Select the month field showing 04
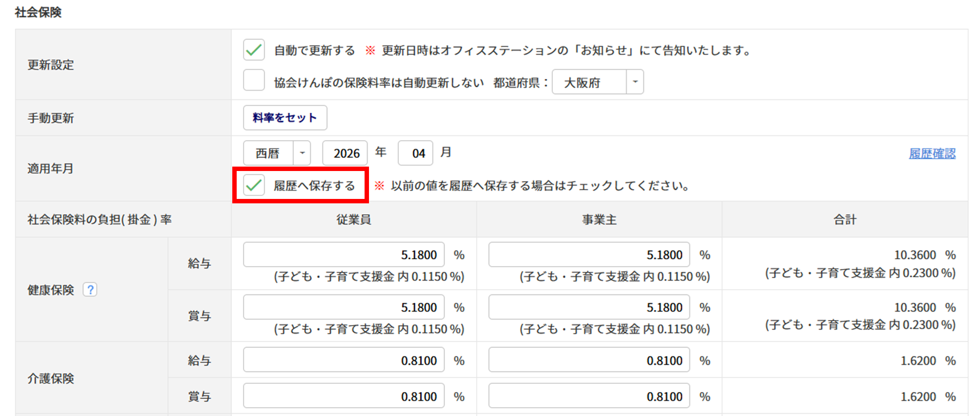Screen dimensions: 980x416 click(x=416, y=153)
